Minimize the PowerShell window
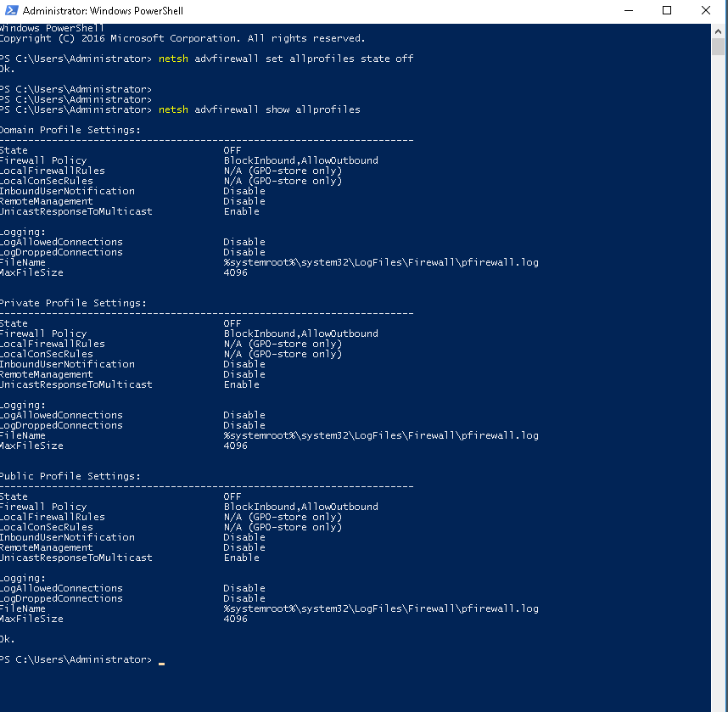Screen dimensions: 728x712 pos(629,10)
